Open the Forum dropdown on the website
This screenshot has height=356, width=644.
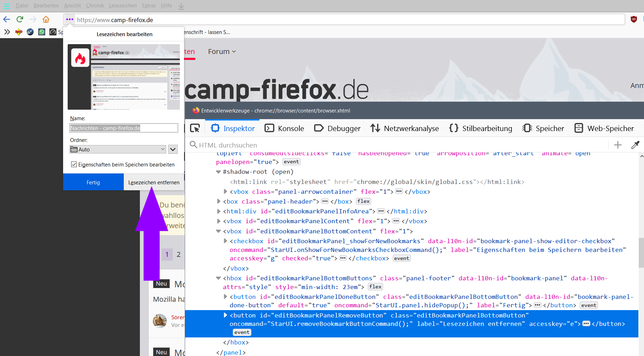point(222,52)
